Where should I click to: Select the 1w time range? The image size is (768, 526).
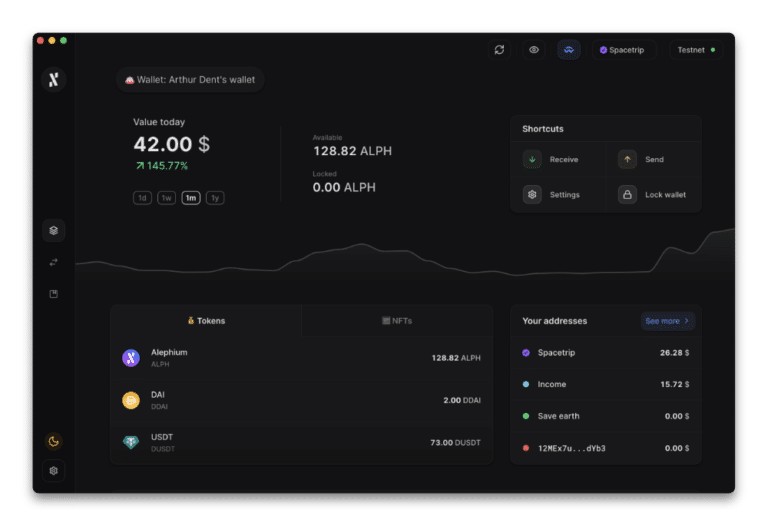(x=166, y=198)
